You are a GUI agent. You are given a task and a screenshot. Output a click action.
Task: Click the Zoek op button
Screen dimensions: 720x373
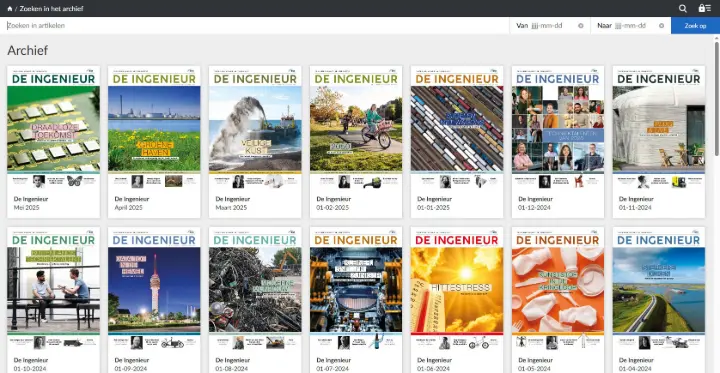pos(695,26)
